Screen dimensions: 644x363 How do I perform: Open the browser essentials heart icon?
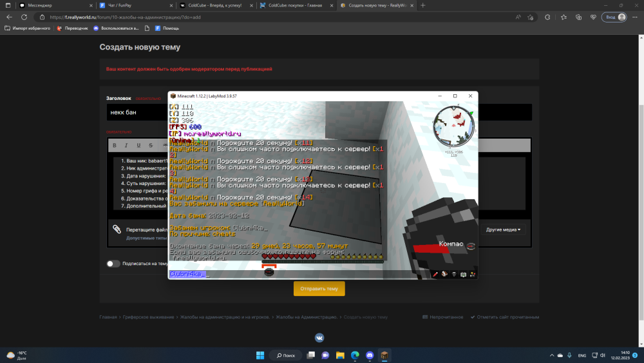[x=593, y=17]
